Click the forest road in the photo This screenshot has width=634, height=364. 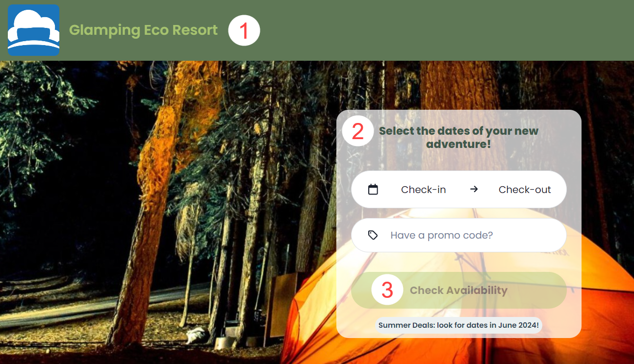click(x=98, y=304)
